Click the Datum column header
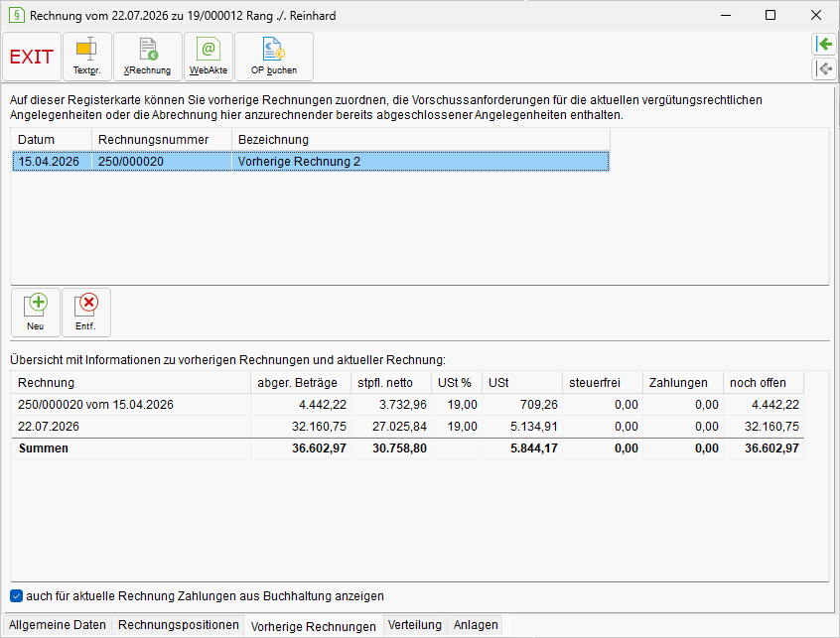The width and height of the screenshot is (840, 638). point(52,140)
